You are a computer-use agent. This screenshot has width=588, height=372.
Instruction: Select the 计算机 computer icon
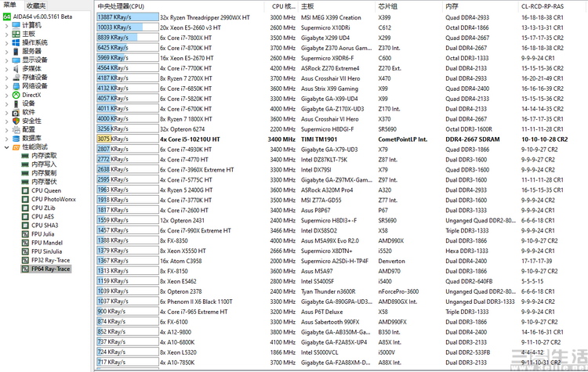pos(16,25)
